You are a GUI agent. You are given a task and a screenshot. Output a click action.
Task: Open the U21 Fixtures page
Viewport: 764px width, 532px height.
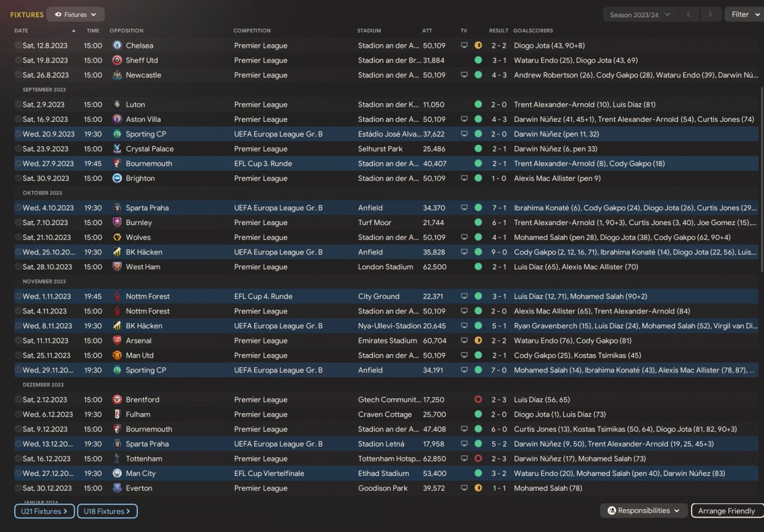coord(45,511)
